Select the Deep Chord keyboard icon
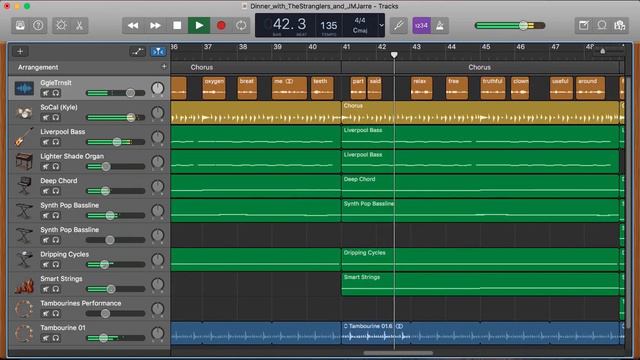640x360 pixels. click(x=24, y=186)
